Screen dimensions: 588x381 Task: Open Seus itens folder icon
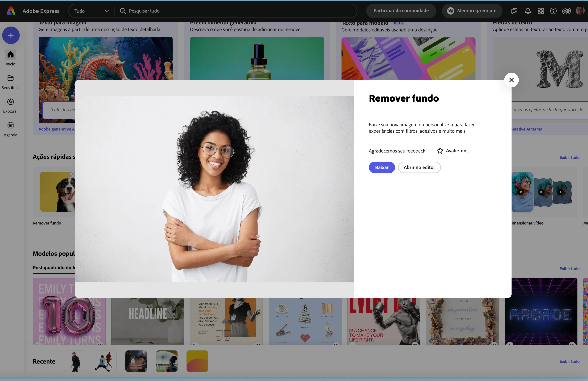pos(10,79)
